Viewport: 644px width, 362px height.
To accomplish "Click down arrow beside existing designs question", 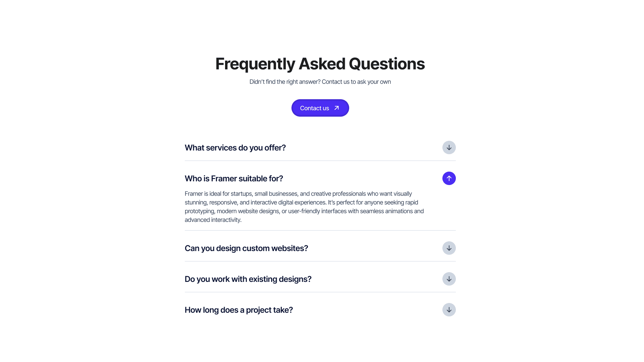I will tap(449, 279).
